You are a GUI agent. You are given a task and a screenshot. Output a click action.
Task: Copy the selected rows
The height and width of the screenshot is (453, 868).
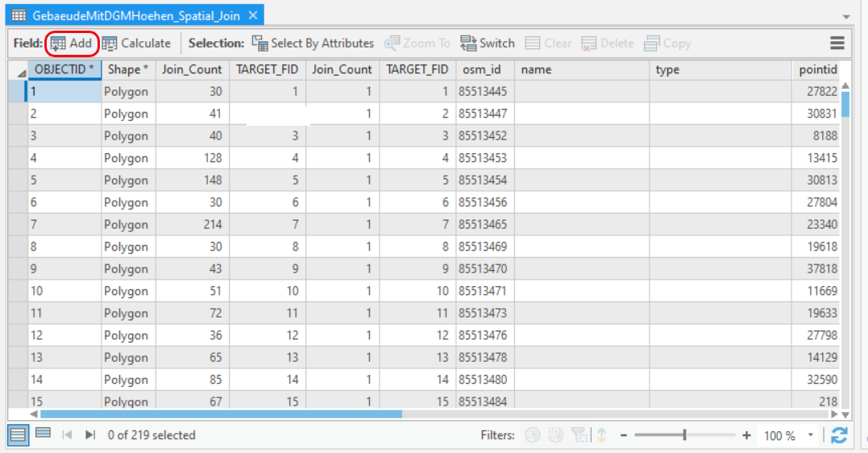click(x=667, y=44)
